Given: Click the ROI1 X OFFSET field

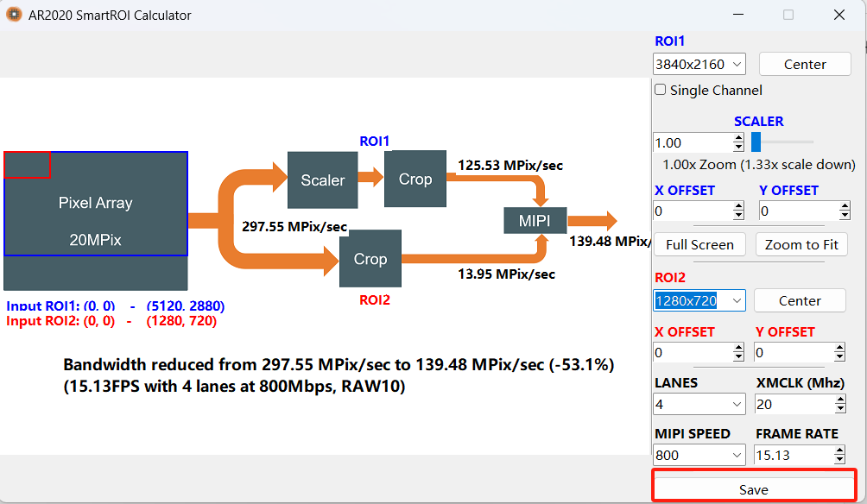Looking at the screenshot, I should click(x=693, y=211).
